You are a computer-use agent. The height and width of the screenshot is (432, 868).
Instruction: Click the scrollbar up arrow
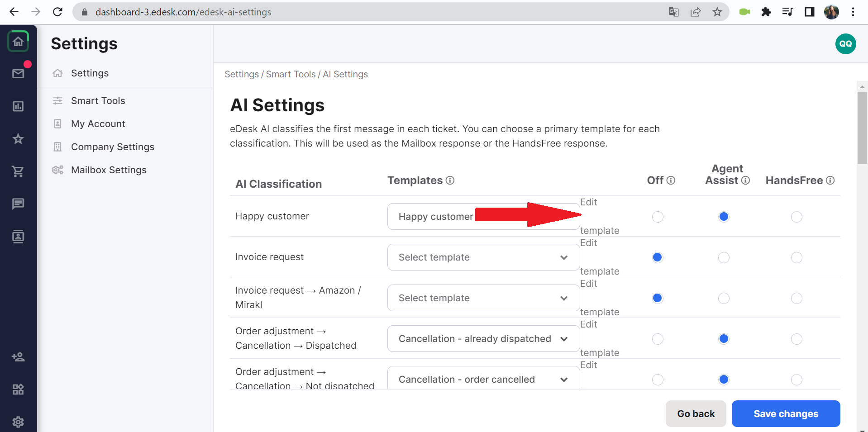pos(862,86)
